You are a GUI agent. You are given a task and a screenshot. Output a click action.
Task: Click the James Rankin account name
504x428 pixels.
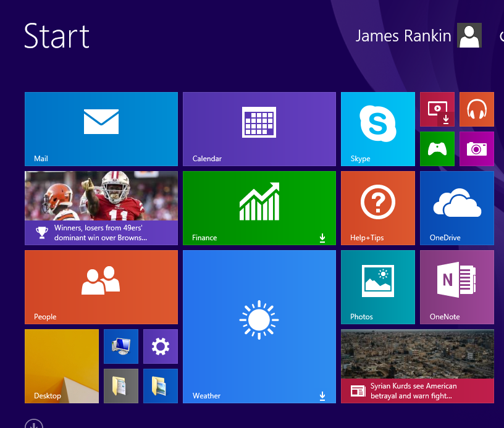point(403,36)
